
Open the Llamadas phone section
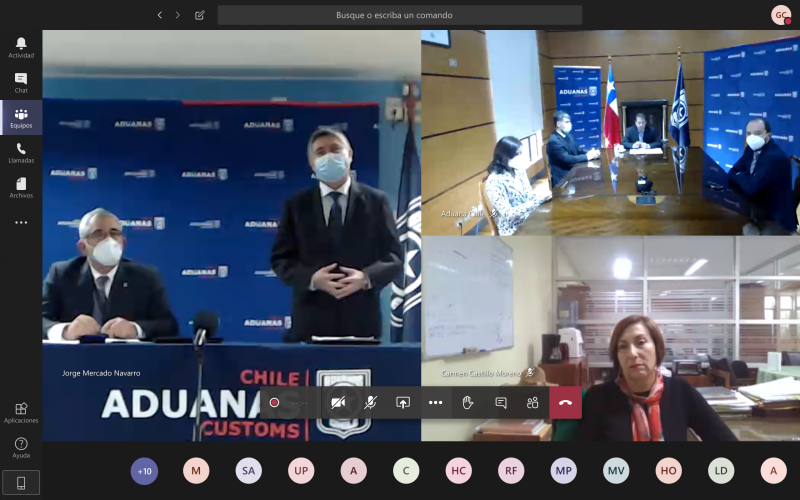pos(21,153)
